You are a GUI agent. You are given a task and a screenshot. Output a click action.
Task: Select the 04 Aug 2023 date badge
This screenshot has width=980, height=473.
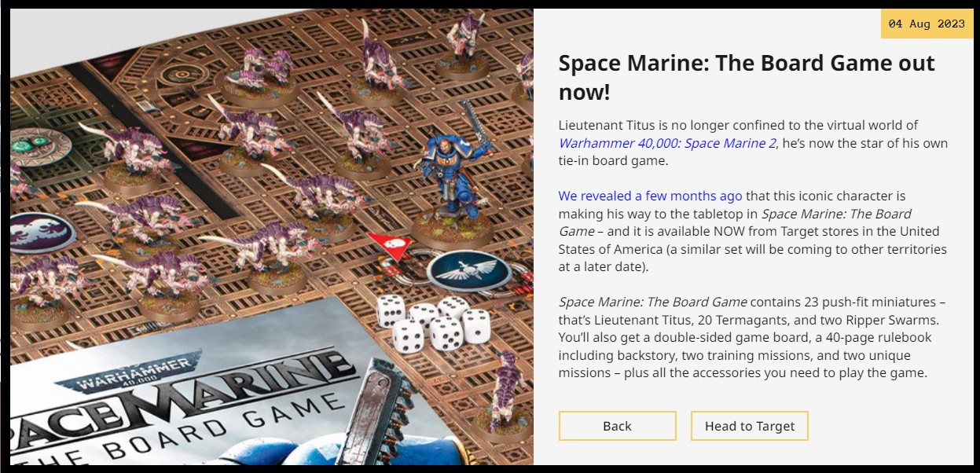click(927, 24)
